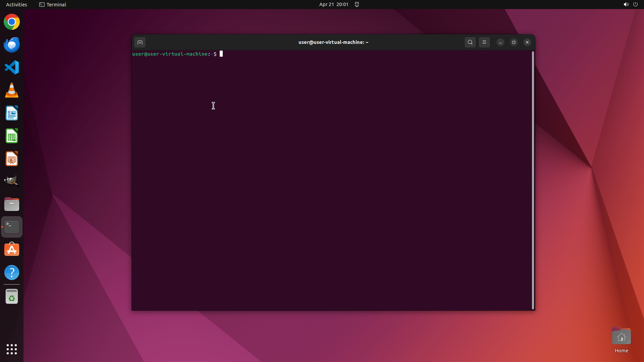Open VLC media player

pyautogui.click(x=12, y=90)
